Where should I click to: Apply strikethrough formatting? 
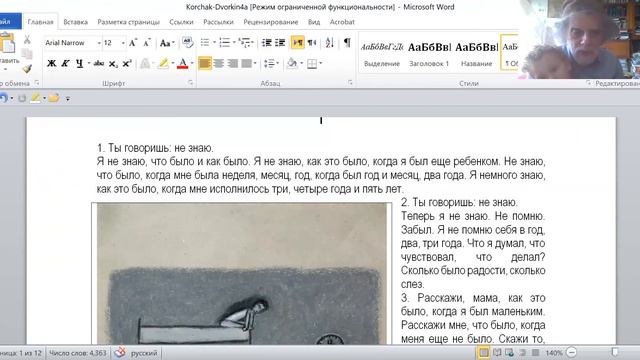pyautogui.click(x=99, y=64)
